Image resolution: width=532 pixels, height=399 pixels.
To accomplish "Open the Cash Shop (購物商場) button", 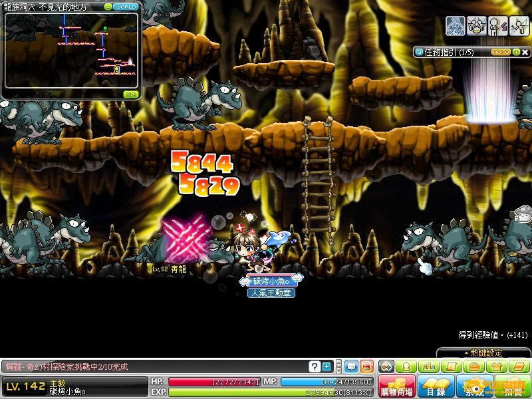I will (398, 386).
